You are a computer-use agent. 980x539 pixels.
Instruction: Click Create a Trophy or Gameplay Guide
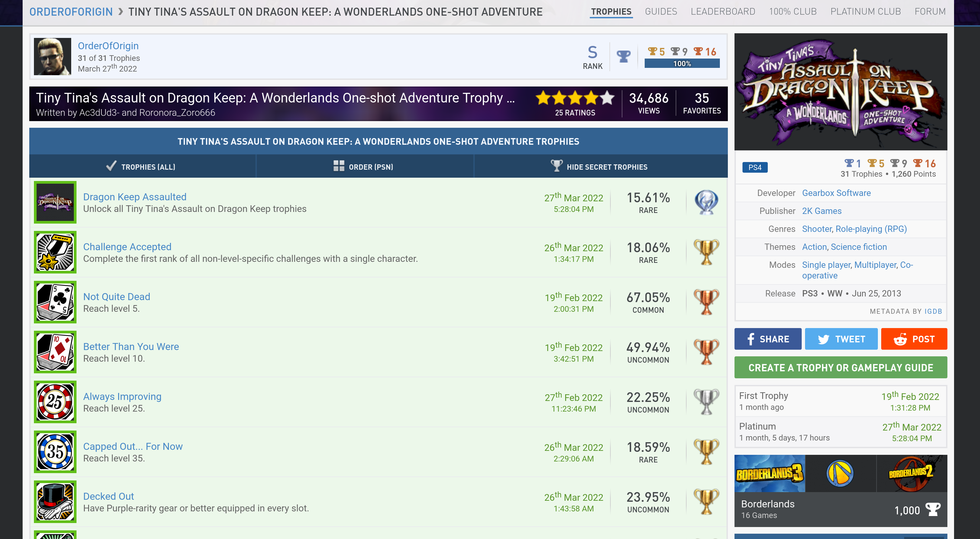coord(840,367)
